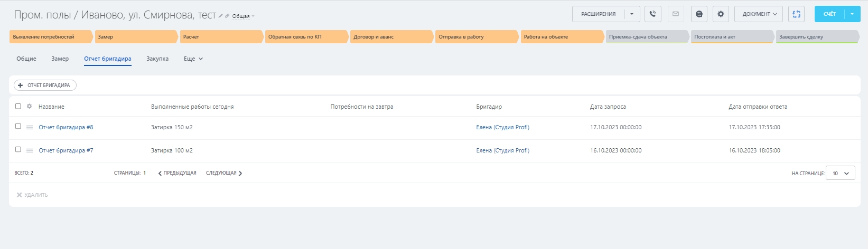The width and height of the screenshot is (868, 249).
Task: Open report link Отчет бригадира #8
Action: click(66, 127)
